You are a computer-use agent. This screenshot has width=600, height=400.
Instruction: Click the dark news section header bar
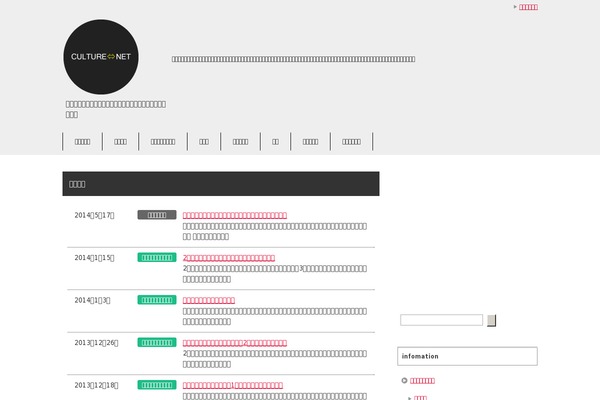coord(221,184)
